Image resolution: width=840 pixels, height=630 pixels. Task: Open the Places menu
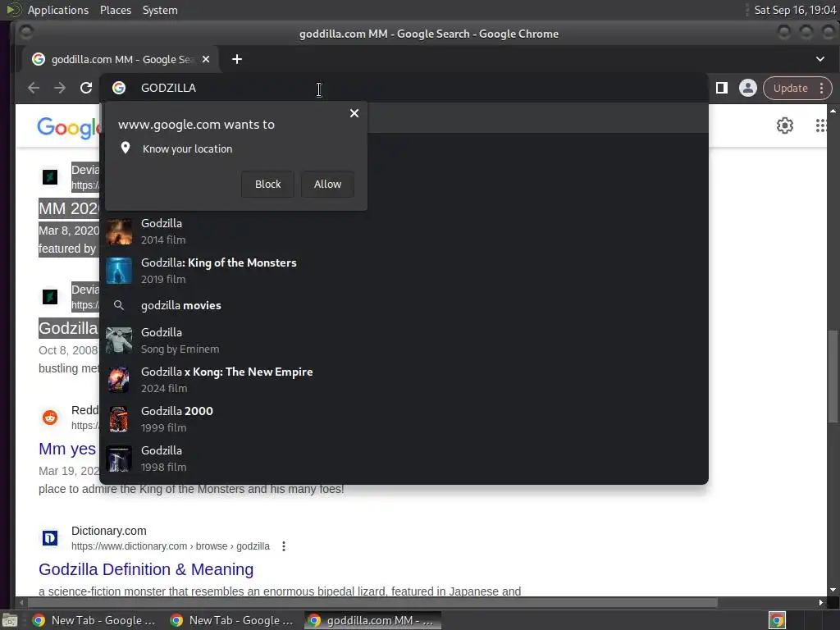coord(116,10)
